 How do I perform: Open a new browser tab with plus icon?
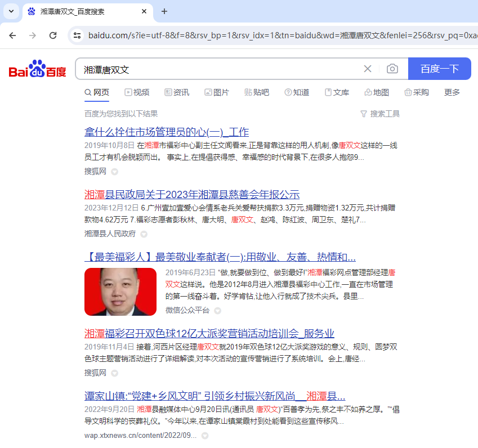tap(164, 11)
